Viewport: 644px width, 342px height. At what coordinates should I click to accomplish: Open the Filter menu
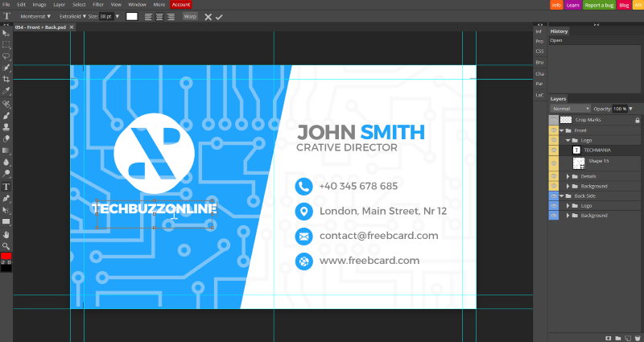coord(98,5)
